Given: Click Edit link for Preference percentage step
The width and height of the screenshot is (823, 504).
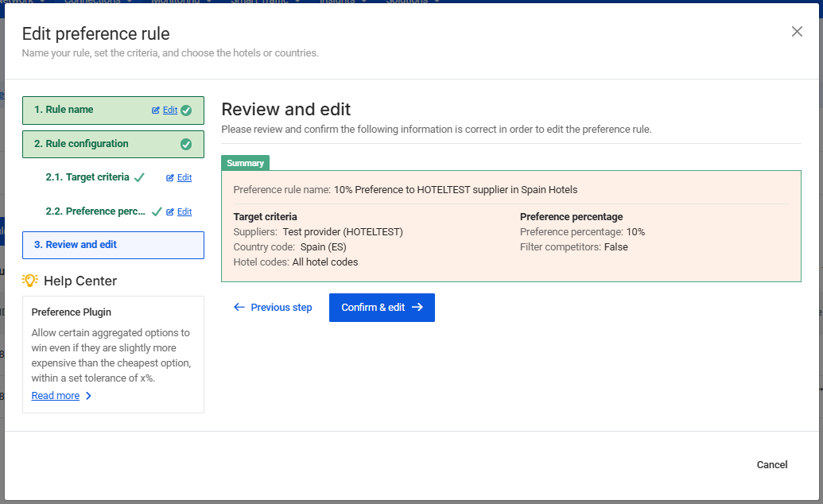Looking at the screenshot, I should (184, 212).
